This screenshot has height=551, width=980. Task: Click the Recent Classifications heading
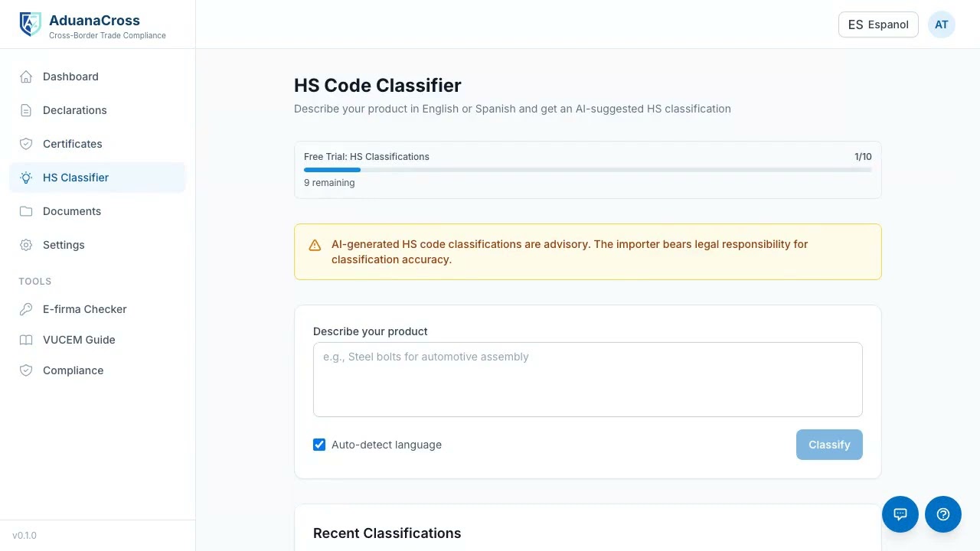(387, 533)
